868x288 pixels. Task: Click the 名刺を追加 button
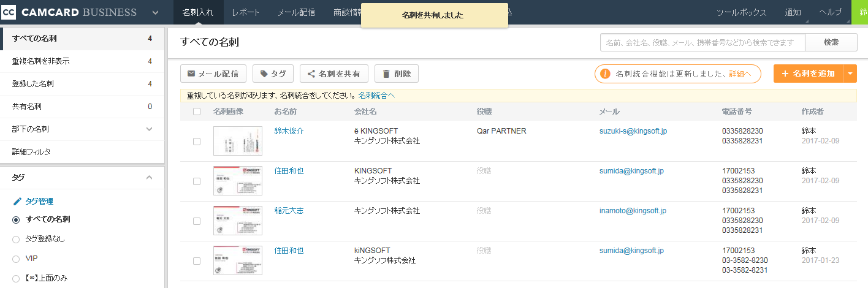click(x=809, y=74)
